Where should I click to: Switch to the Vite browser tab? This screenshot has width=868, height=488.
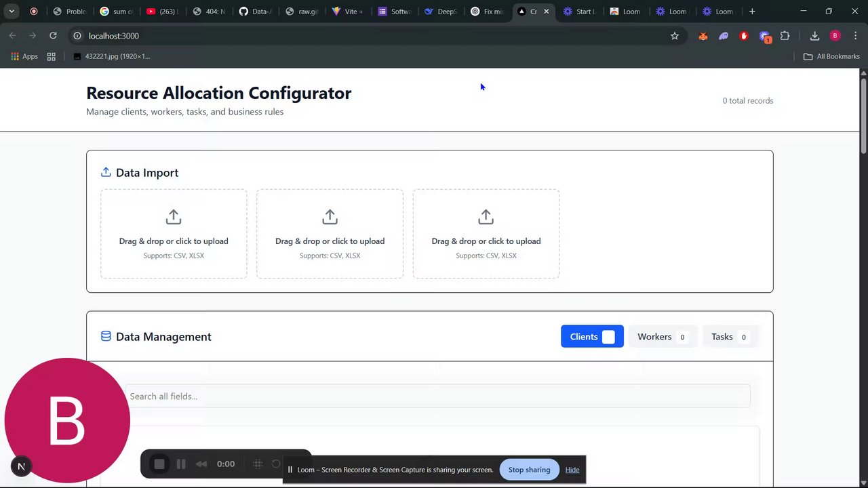coord(348,12)
